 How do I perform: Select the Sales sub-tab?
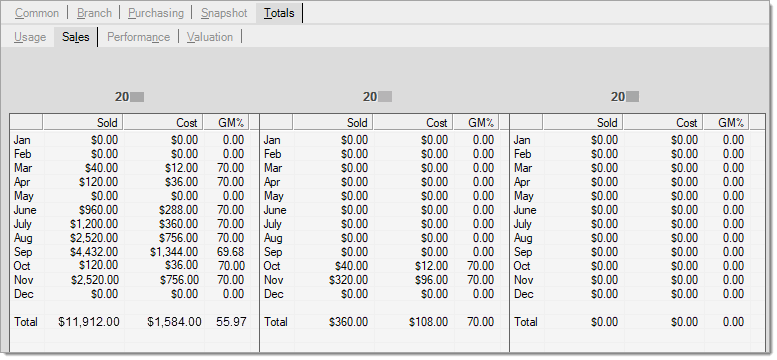[76, 37]
